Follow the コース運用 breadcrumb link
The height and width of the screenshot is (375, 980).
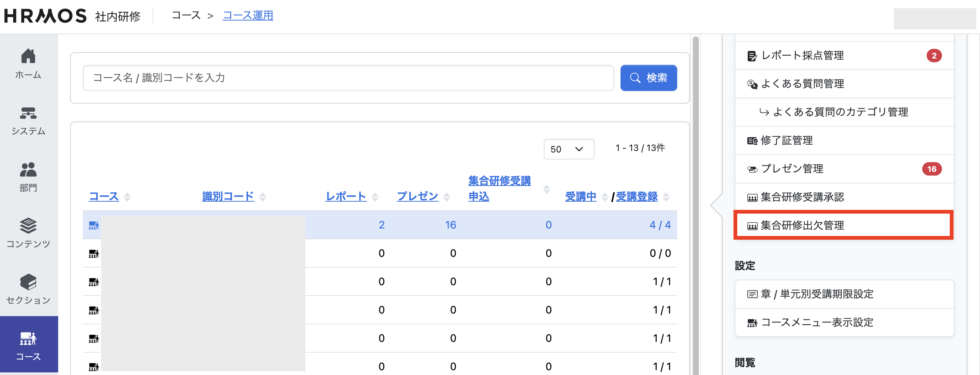[248, 16]
